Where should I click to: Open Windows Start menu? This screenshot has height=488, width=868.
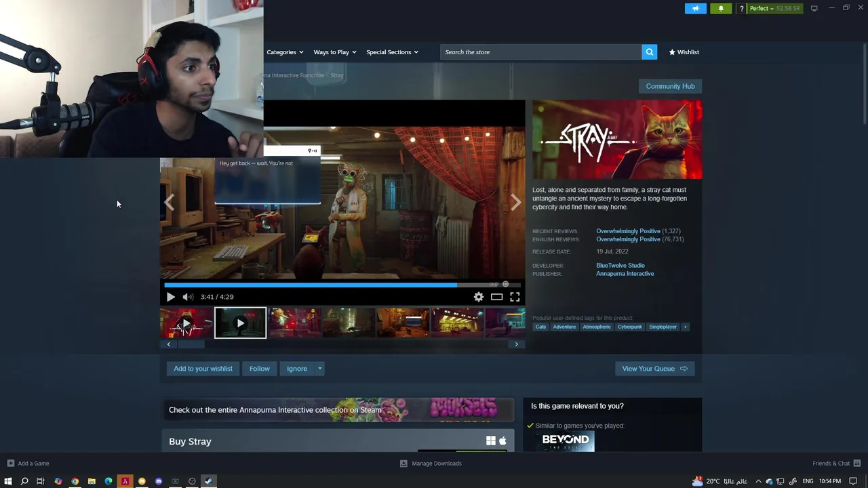point(8,481)
